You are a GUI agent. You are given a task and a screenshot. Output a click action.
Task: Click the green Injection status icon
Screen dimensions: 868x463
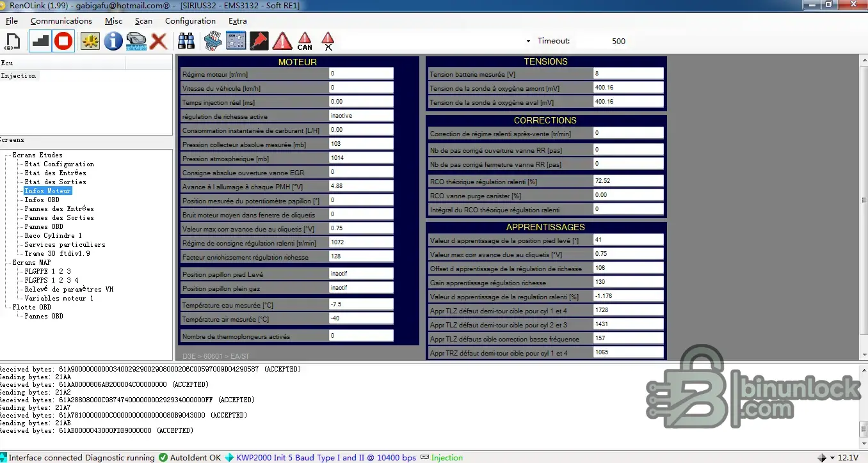pyautogui.click(x=424, y=457)
